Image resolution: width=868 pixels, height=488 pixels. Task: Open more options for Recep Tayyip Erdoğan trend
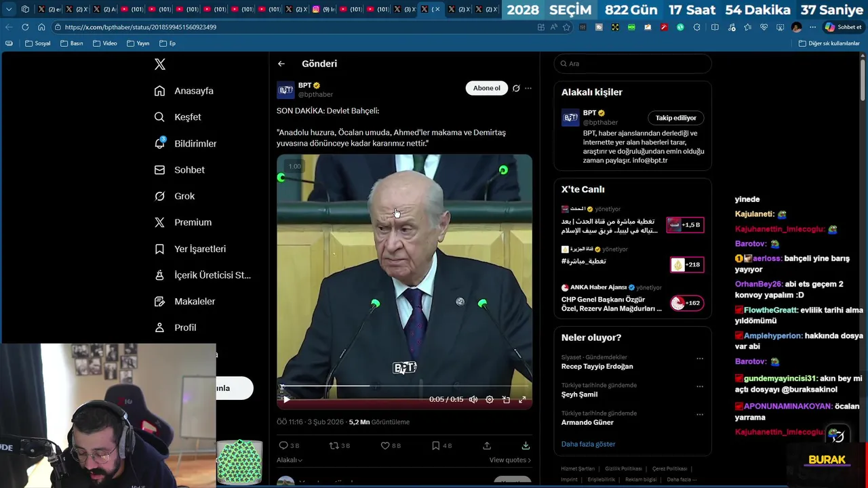[x=700, y=358]
